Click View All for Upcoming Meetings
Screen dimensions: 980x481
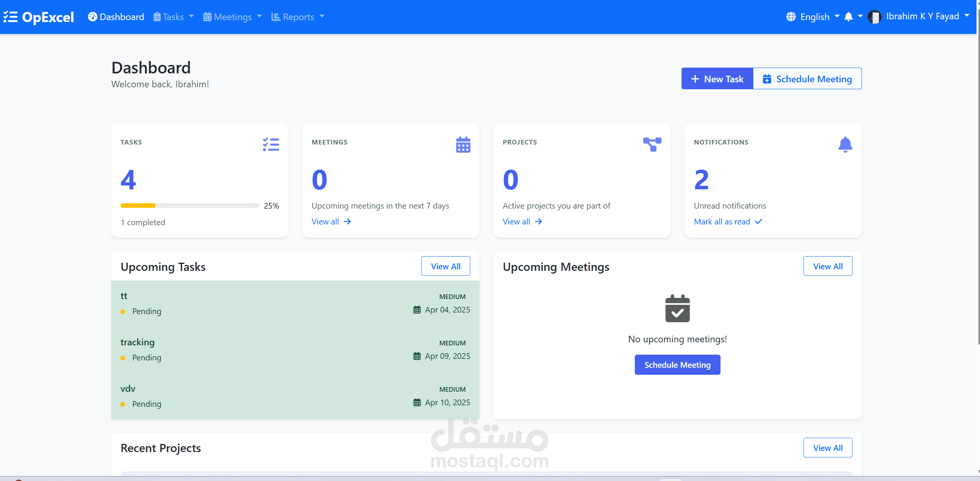pos(828,266)
